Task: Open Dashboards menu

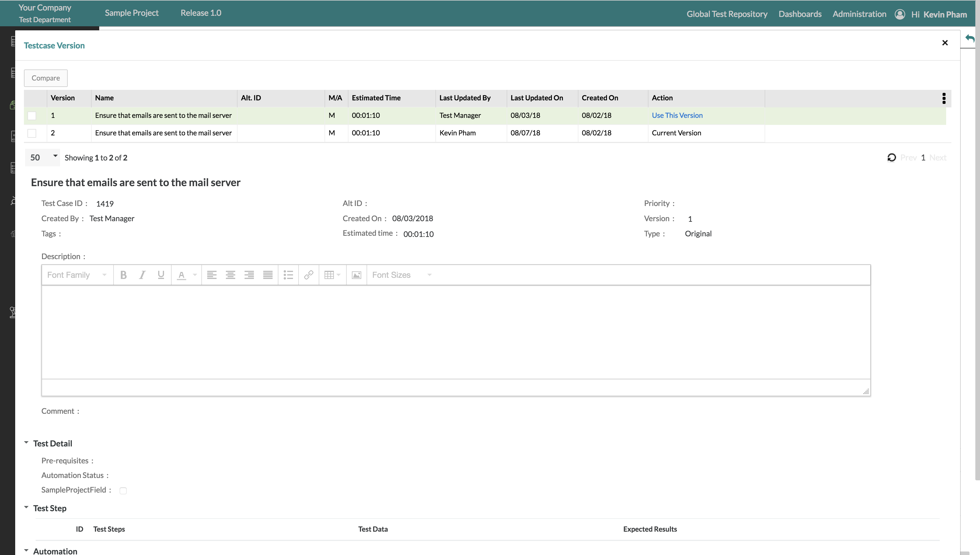Action: click(800, 14)
